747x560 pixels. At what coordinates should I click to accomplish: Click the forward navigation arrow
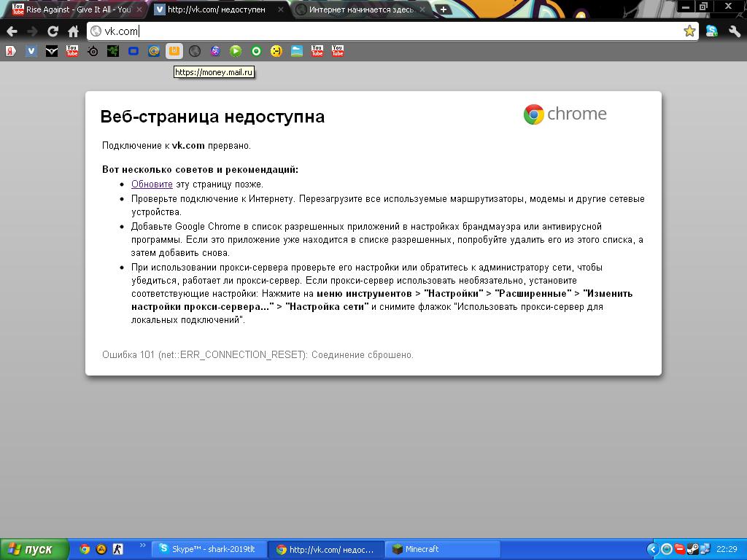32,31
